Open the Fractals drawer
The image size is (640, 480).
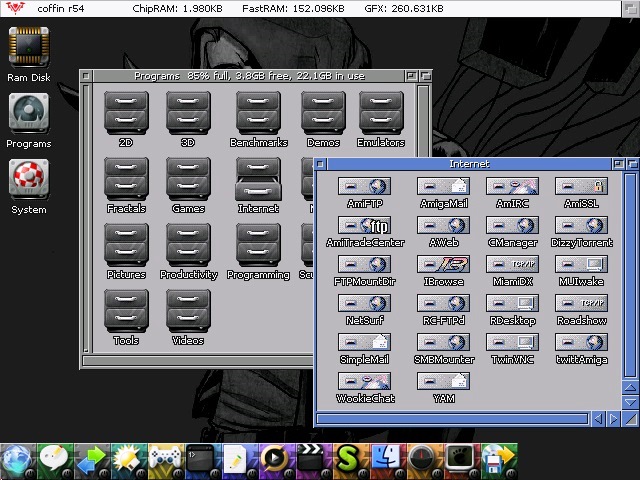pos(126,179)
